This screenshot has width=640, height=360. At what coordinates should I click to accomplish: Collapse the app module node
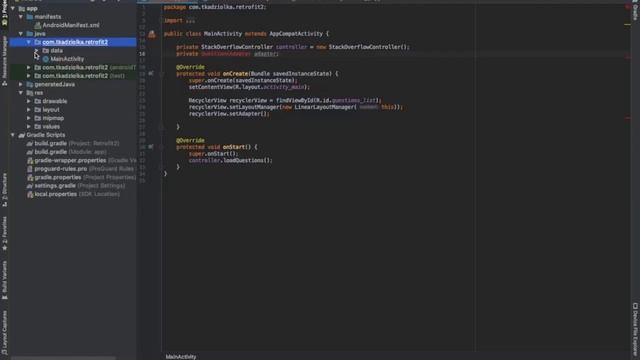(13, 9)
